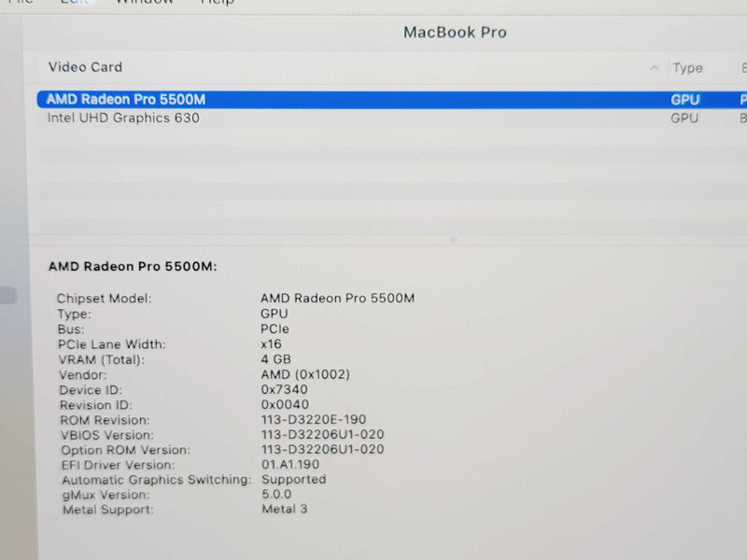
Task: Click the VRAM (Total) label
Action: pyautogui.click(x=102, y=359)
